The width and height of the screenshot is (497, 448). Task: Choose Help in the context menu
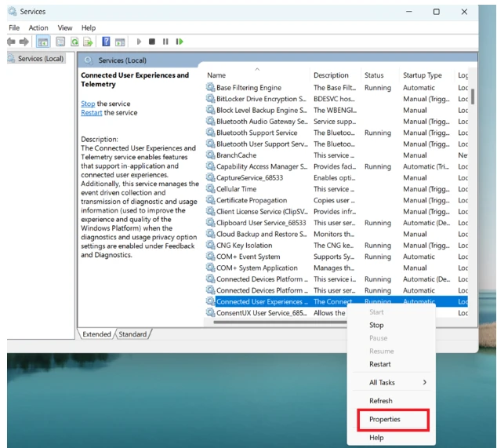pos(391,438)
